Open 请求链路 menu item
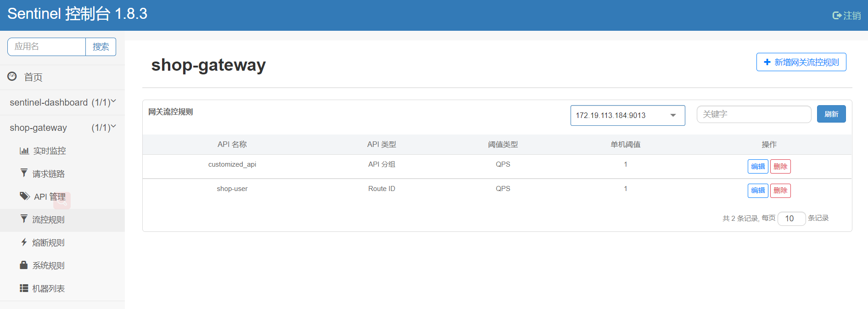This screenshot has height=309, width=868. click(x=62, y=174)
